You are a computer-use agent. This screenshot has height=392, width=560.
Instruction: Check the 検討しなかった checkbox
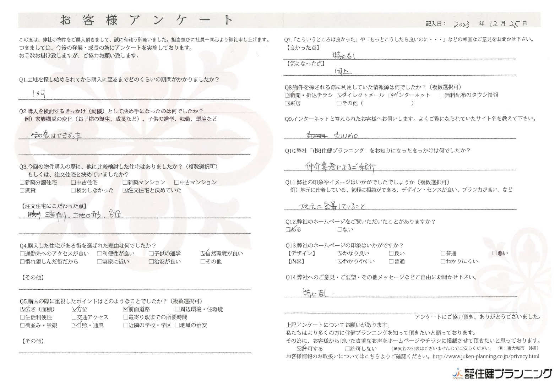click(74, 190)
